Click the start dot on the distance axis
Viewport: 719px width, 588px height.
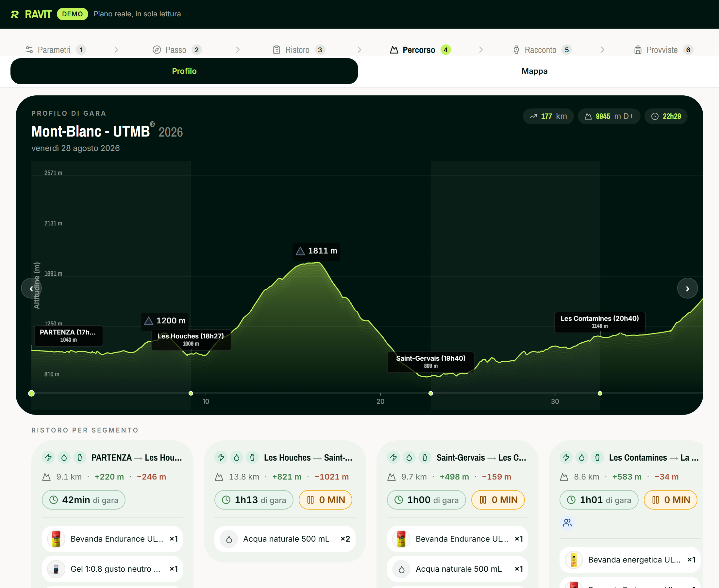coord(31,393)
